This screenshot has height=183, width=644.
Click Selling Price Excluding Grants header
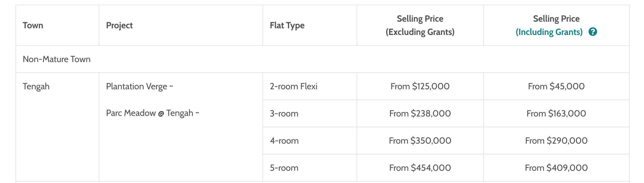pos(420,25)
